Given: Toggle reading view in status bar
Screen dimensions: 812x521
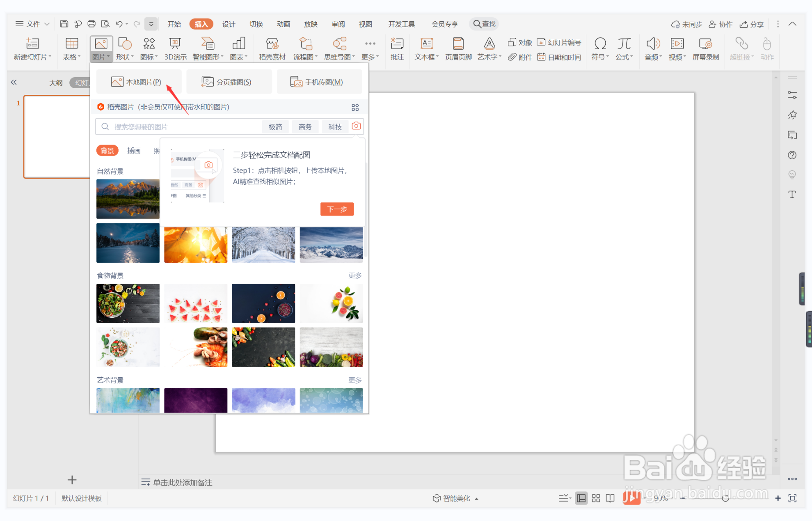Looking at the screenshot, I should 610,498.
